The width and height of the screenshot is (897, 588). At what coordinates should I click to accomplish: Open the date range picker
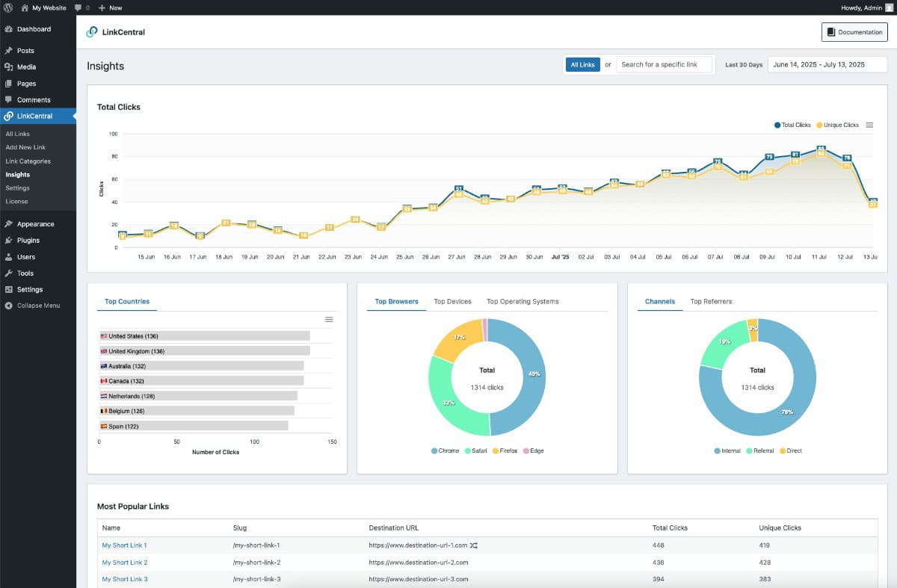coord(827,65)
